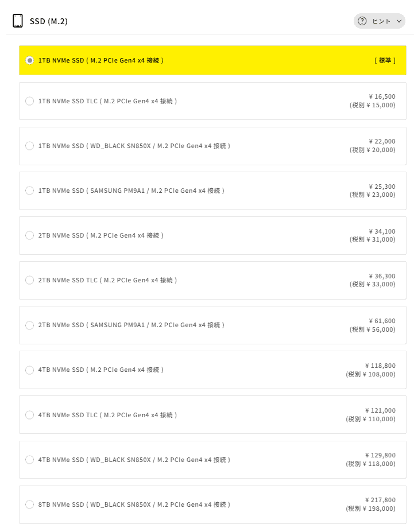
Task: Select 1TB SAMSUNG PM9A1 SSD radio button
Action: click(30, 191)
